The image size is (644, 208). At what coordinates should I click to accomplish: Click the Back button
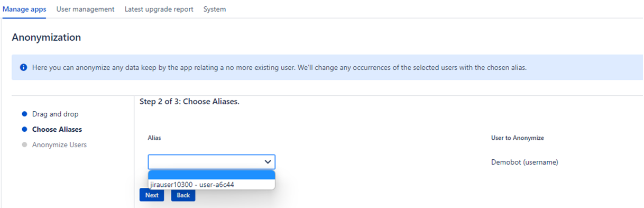[183, 195]
